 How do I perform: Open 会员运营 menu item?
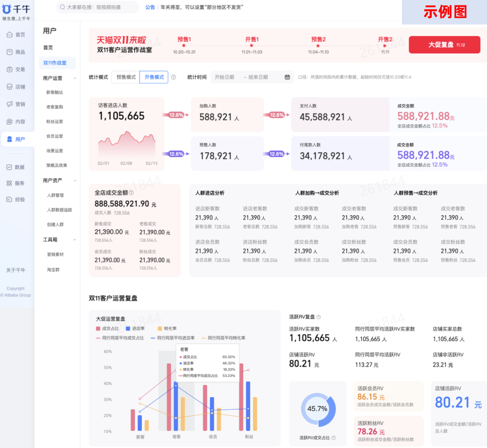coord(55,136)
